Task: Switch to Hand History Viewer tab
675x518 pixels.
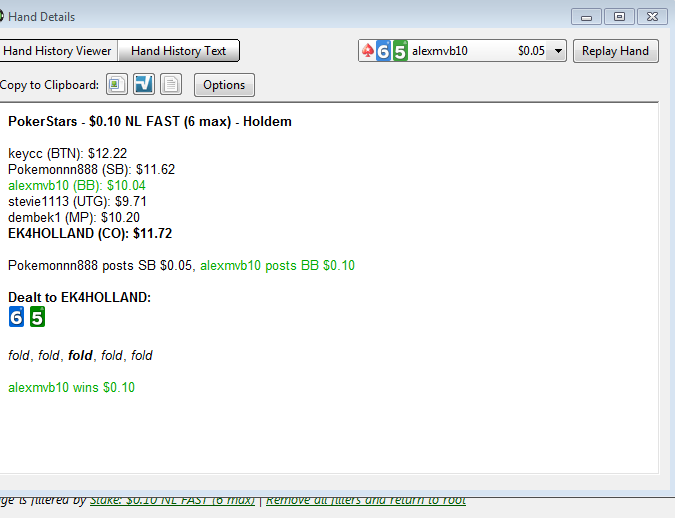Action: 59,51
